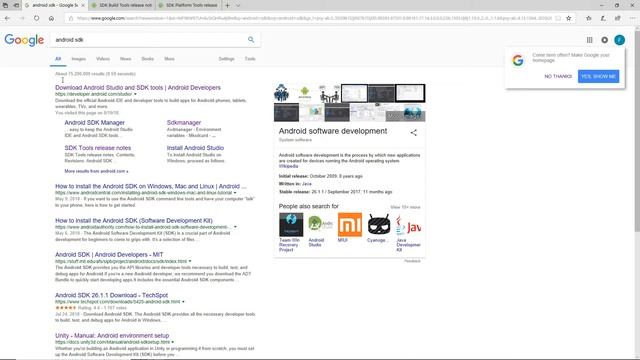Viewport: 640px width, 360px height.
Task: Switch to SDK Build Tools release notes tab
Action: tap(122, 5)
